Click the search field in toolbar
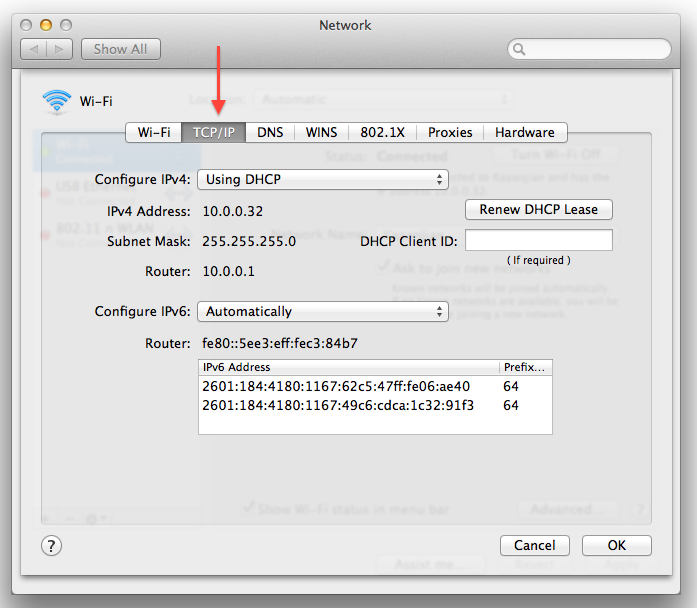This screenshot has height=608, width=697. coord(589,49)
